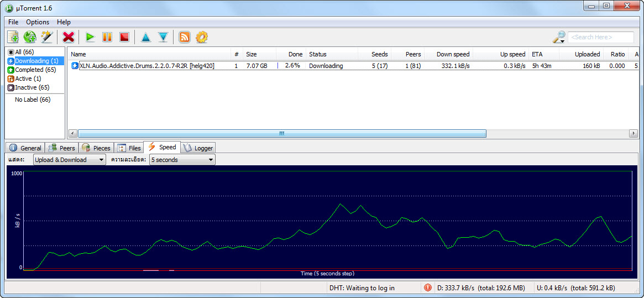Click the search magnifier dropdown icon
The height and width of the screenshot is (298, 644).
pos(559,37)
